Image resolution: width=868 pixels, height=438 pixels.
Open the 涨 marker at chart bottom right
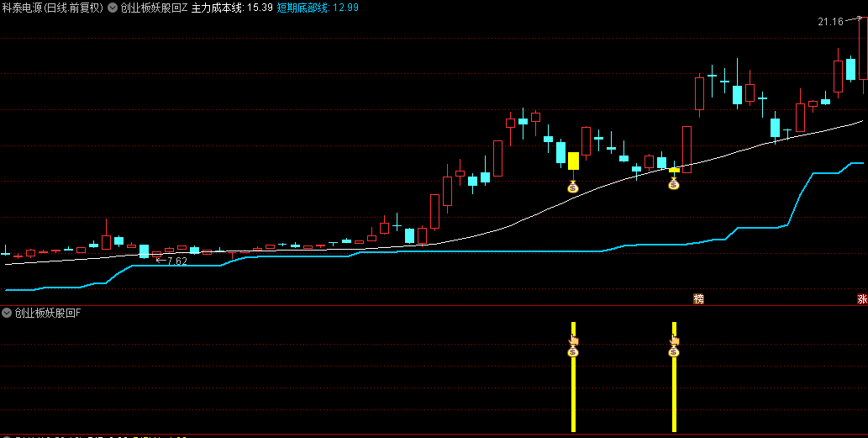(862, 299)
